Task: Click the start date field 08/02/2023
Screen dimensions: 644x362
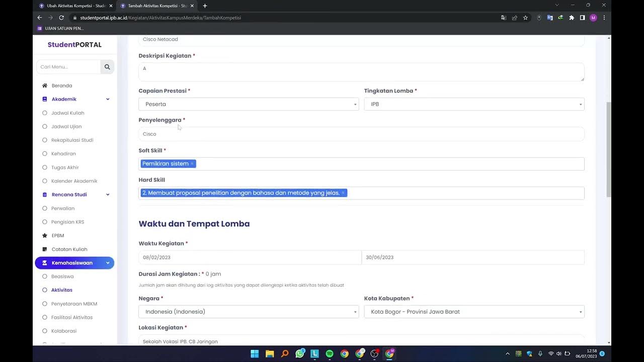Action: [x=250, y=257]
